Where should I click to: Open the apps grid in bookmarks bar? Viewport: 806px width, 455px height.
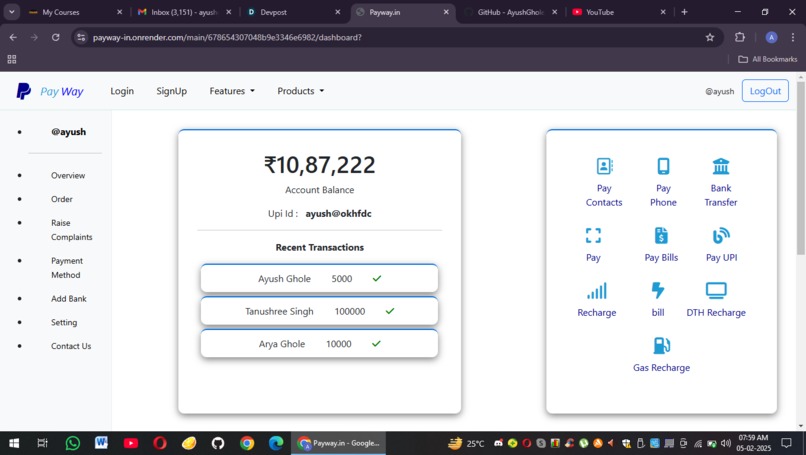(x=12, y=59)
